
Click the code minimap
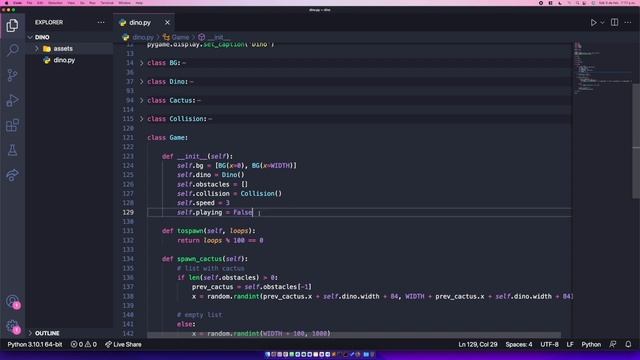tap(602, 69)
